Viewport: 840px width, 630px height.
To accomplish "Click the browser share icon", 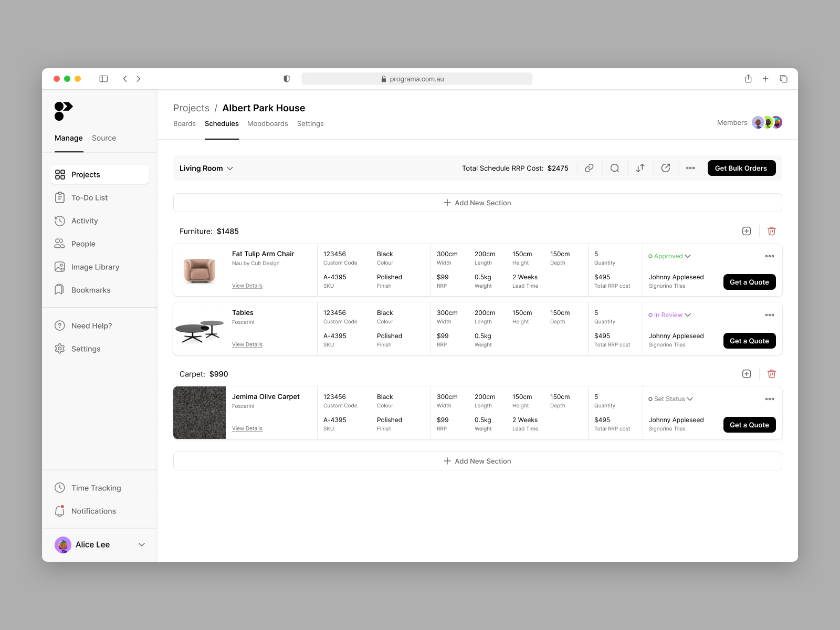I will point(748,79).
